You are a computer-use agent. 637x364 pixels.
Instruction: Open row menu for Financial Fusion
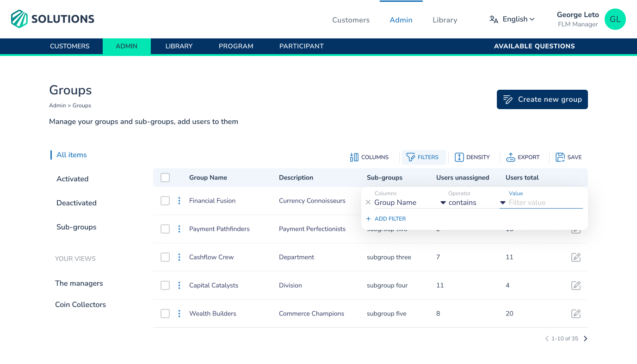[x=179, y=201]
